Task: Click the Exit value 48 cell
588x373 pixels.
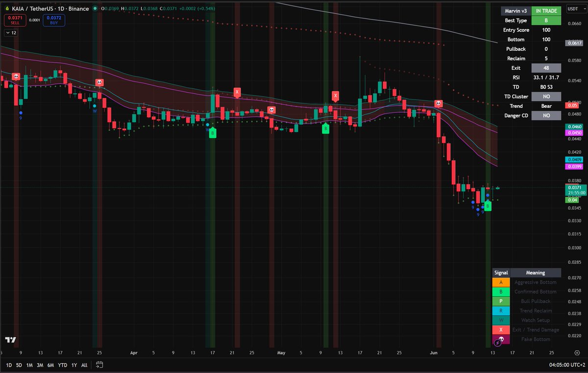Action: [x=546, y=68]
